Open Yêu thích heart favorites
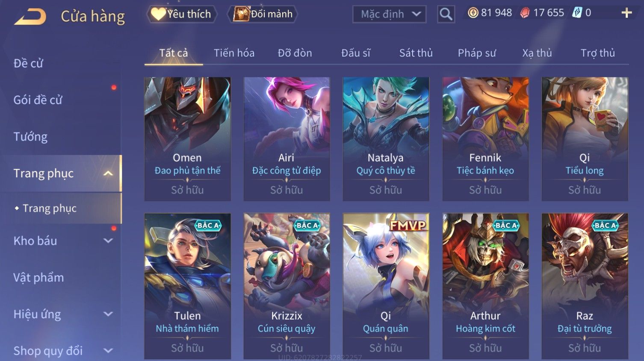 coord(181,14)
